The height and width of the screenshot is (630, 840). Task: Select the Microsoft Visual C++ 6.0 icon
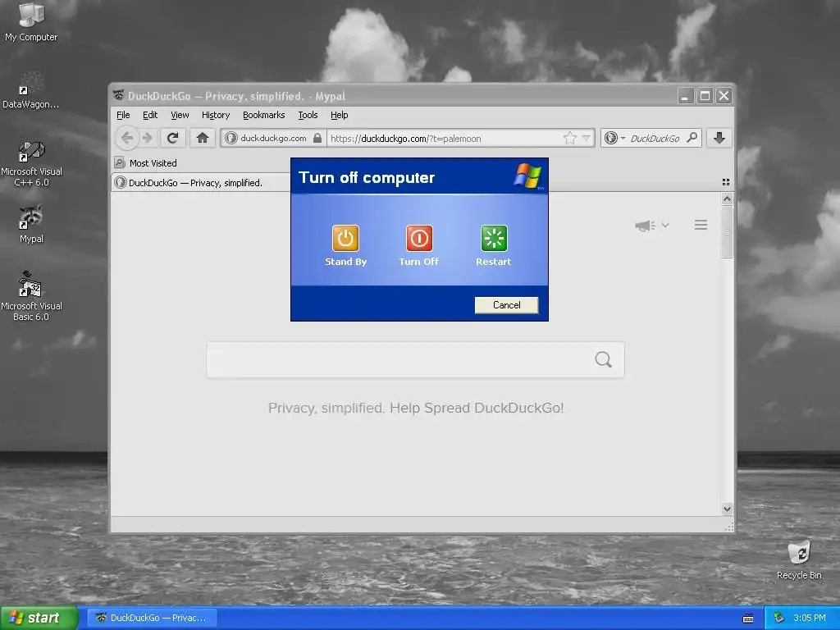[31, 163]
